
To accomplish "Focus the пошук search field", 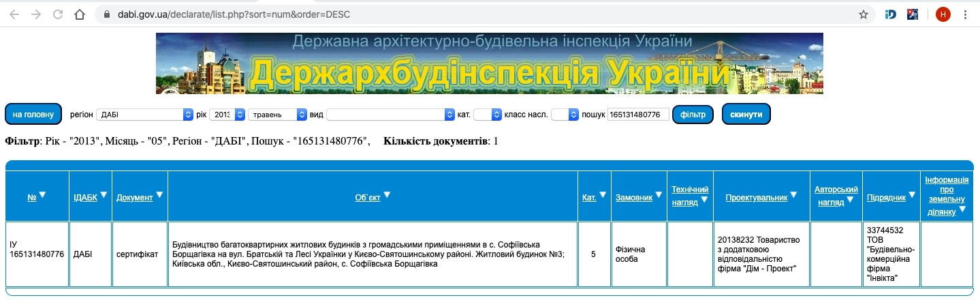I will 638,115.
